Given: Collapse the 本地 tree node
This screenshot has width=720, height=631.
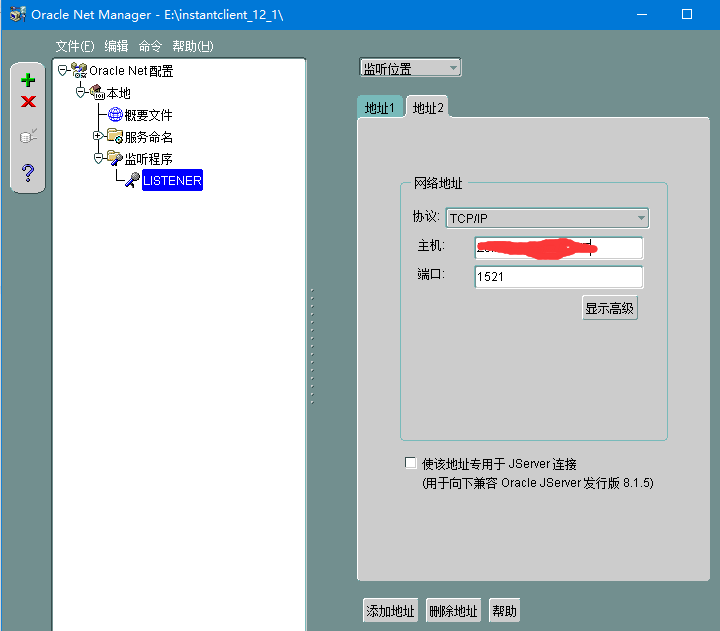Looking at the screenshot, I should (x=80, y=92).
